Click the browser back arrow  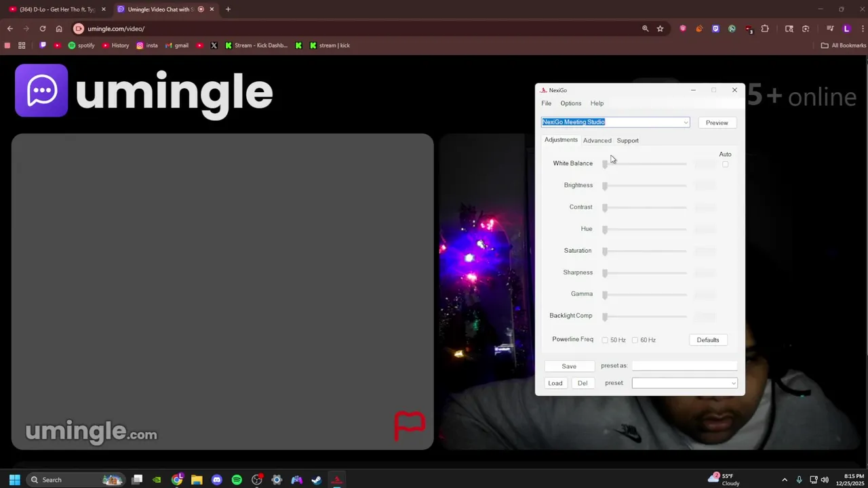tap(10, 28)
